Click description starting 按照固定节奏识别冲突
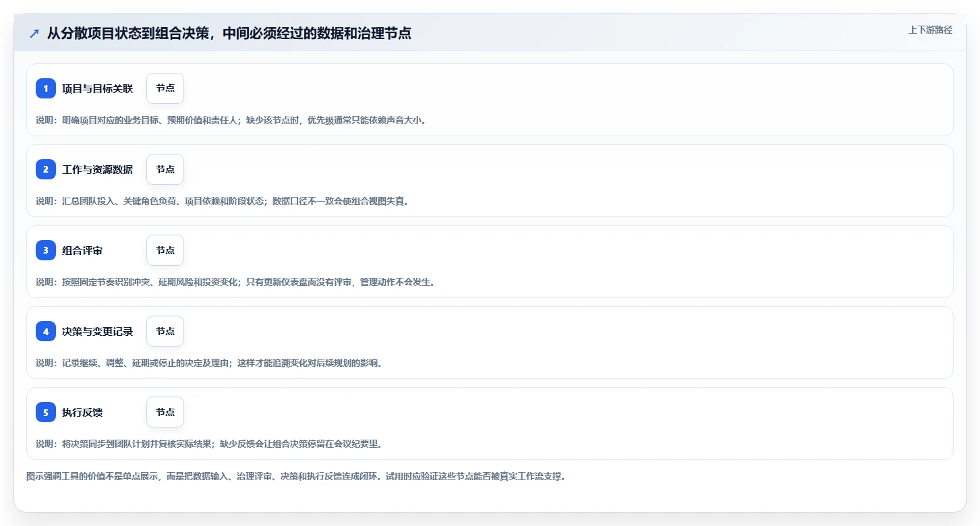Image resolution: width=980 pixels, height=526 pixels. 235,282
